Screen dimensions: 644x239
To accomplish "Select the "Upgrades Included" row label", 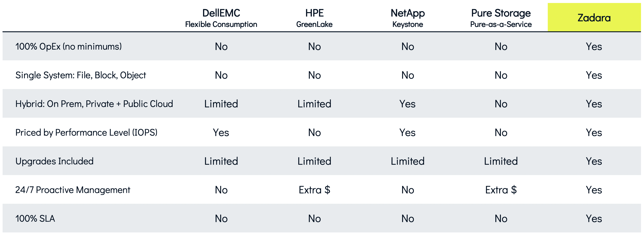I will [x=54, y=161].
